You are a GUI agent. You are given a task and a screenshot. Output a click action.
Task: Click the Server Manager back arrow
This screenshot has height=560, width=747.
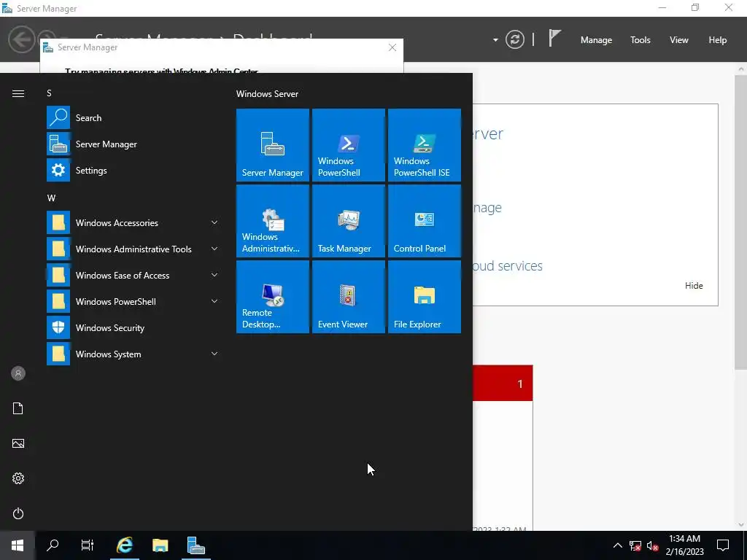(21, 39)
